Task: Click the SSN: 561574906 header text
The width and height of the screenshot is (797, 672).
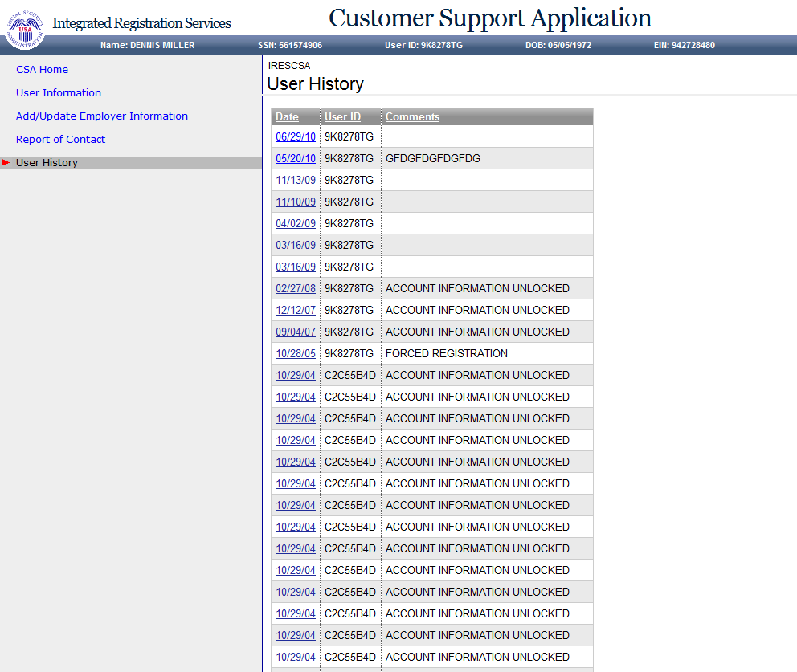Action: [290, 45]
